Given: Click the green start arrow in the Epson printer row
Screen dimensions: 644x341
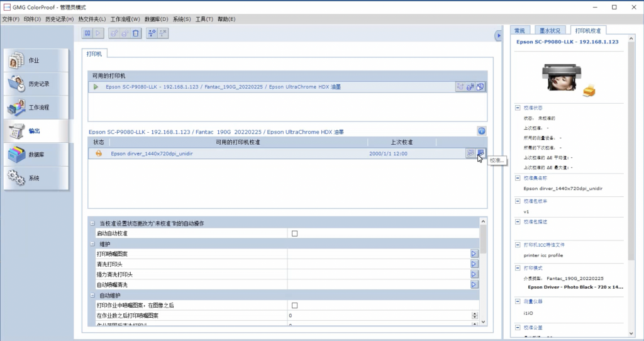Looking at the screenshot, I should pos(96,87).
